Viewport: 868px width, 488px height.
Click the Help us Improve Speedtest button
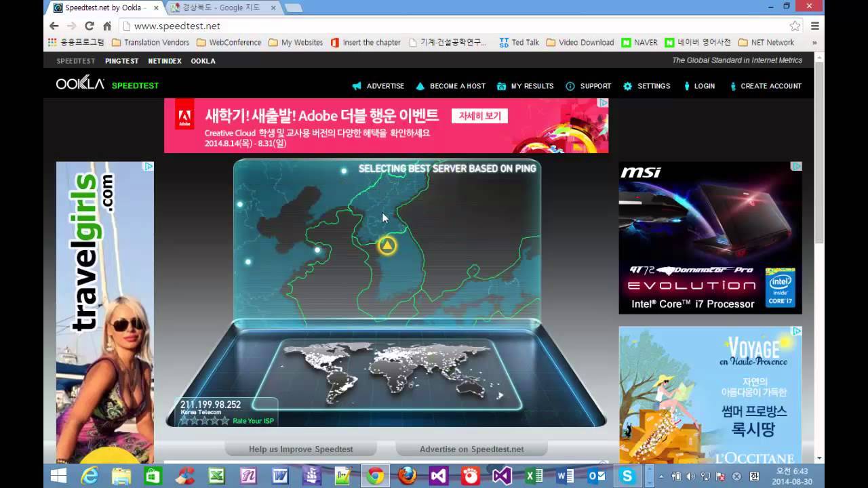click(300, 449)
